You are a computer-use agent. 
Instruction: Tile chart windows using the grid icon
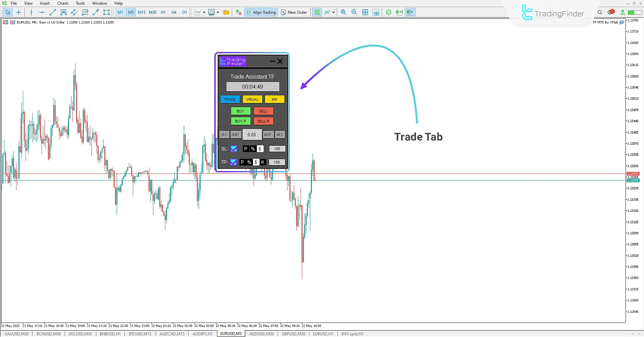[x=365, y=12]
